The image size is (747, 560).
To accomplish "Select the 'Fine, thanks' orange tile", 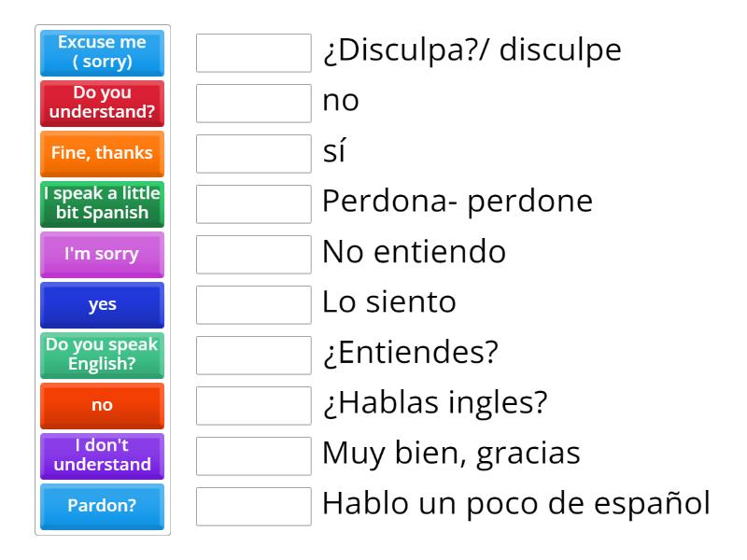I will click(102, 154).
